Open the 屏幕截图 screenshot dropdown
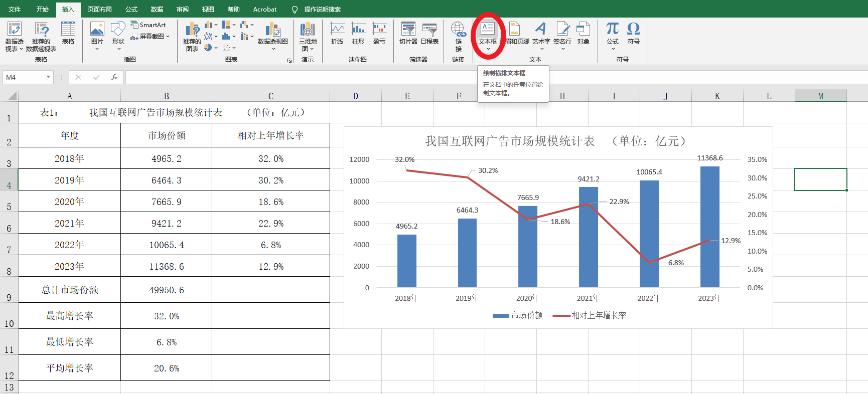This screenshot has width=868, height=394. click(x=151, y=36)
